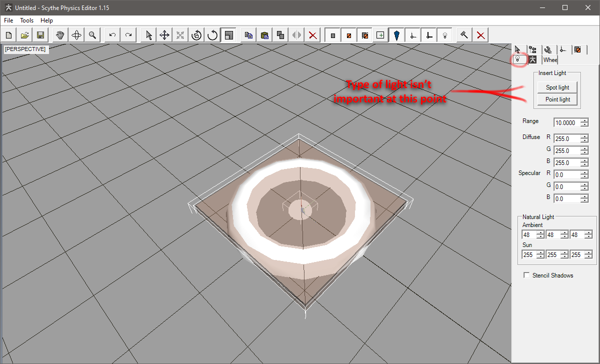Copy selection using the copy icon
This screenshot has height=364, width=600.
point(248,35)
